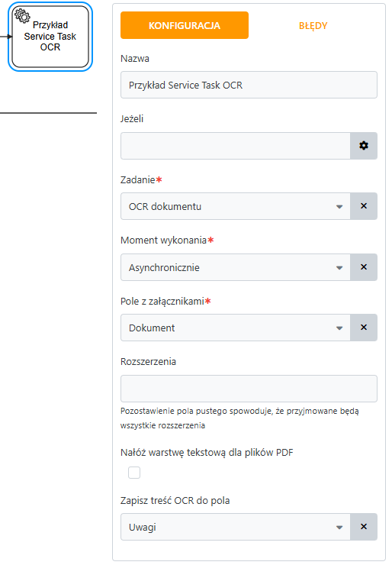This screenshot has height=565, width=392.
Task: Select the horizontal lane divider line
Action: pyautogui.click(x=48, y=113)
